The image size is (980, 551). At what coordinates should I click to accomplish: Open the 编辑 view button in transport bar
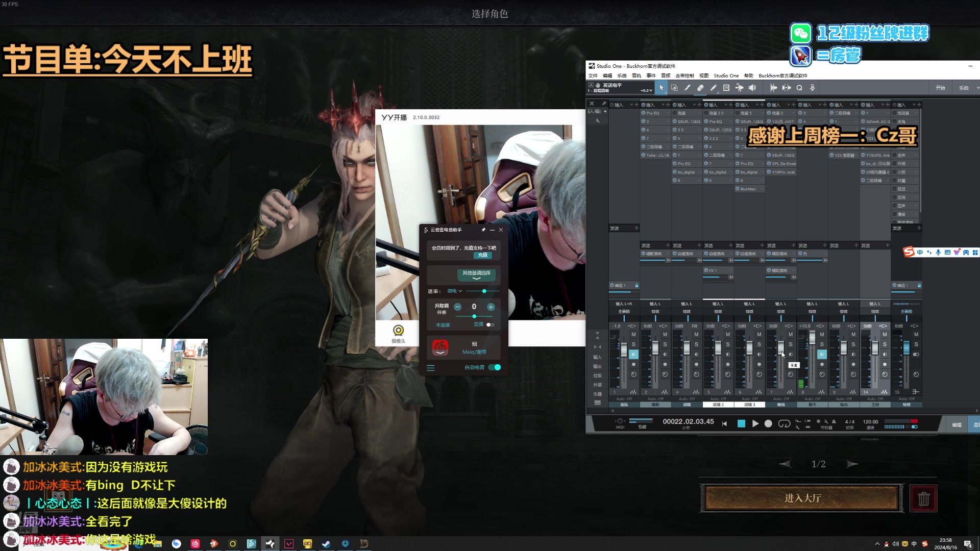tap(957, 424)
